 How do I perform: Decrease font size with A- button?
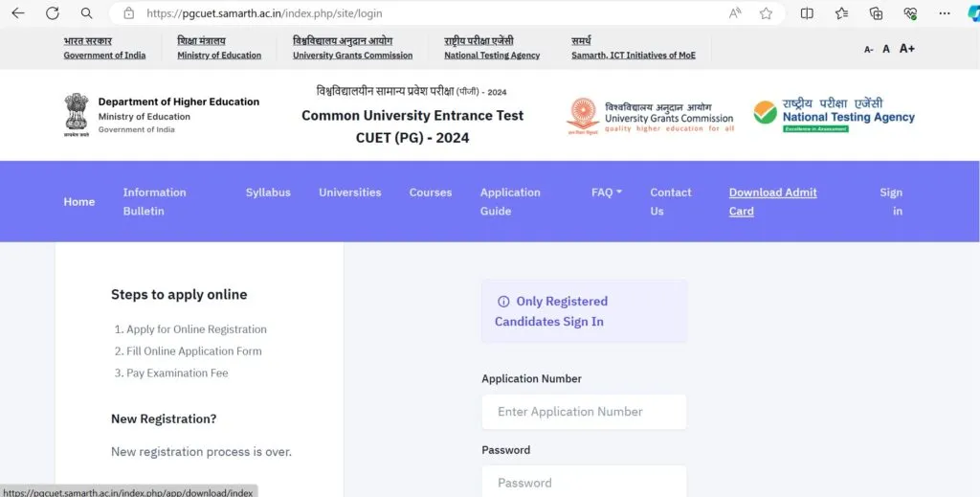click(x=868, y=49)
